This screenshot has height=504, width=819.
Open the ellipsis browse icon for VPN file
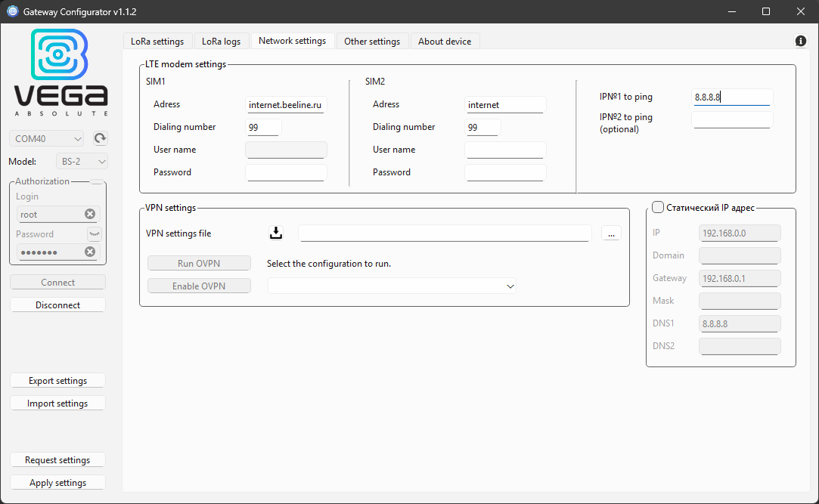click(x=610, y=233)
